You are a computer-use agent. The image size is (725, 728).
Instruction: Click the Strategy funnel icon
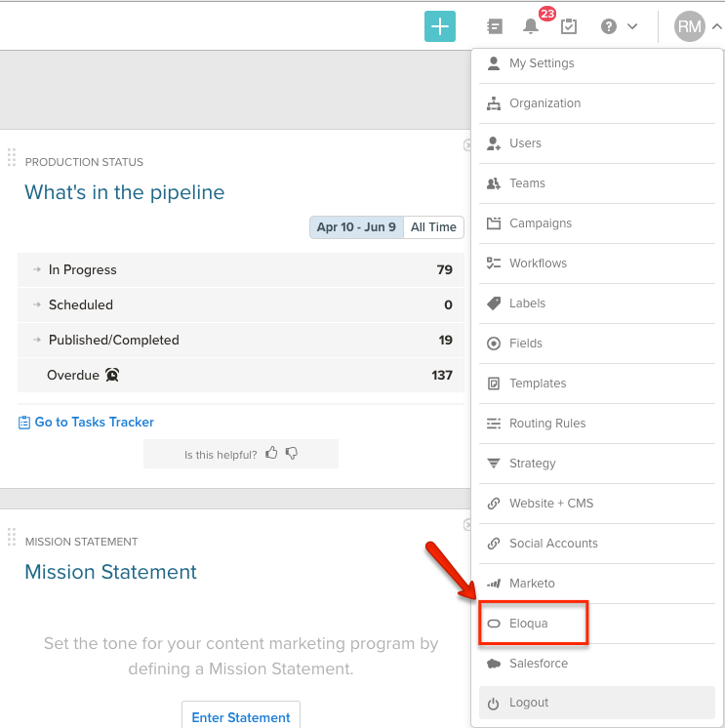coord(494,464)
